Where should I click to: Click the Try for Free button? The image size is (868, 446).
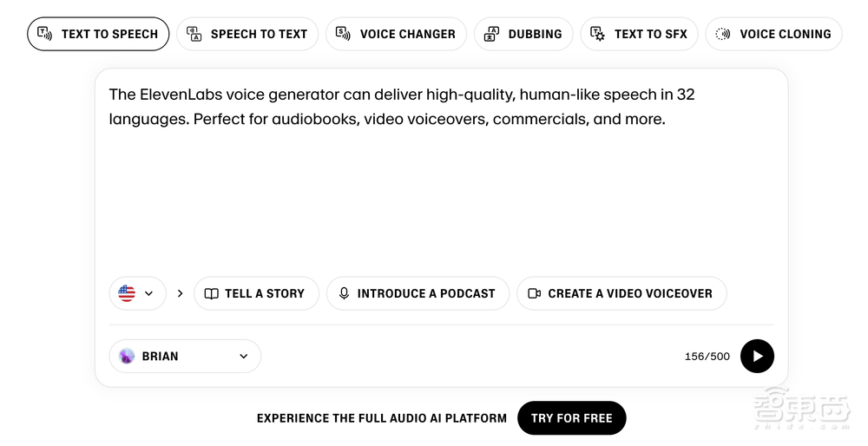(x=571, y=418)
